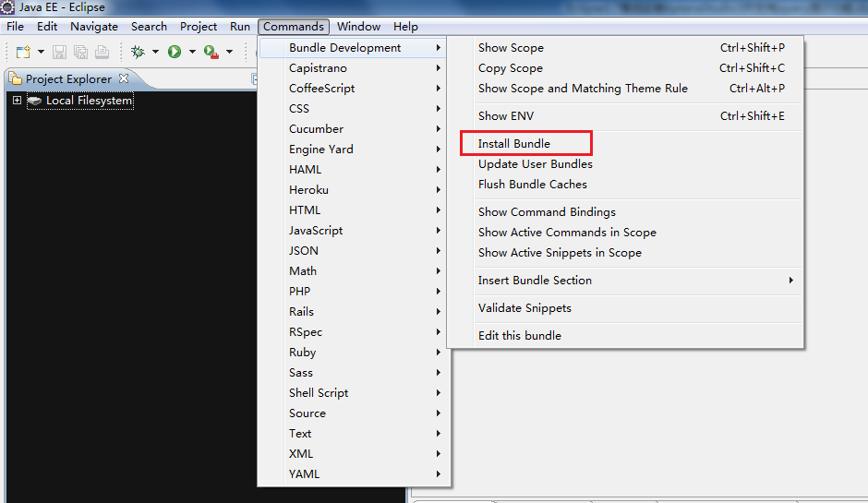Expand the CoffeeScript submenu arrow
The height and width of the screenshot is (503, 868).
pos(438,88)
